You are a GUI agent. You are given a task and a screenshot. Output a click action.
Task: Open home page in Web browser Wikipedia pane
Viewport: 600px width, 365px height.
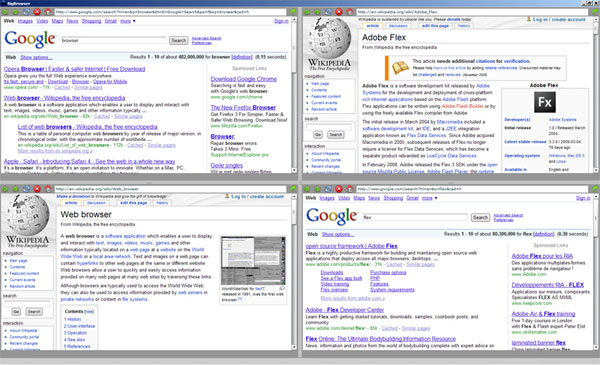tap(48, 189)
